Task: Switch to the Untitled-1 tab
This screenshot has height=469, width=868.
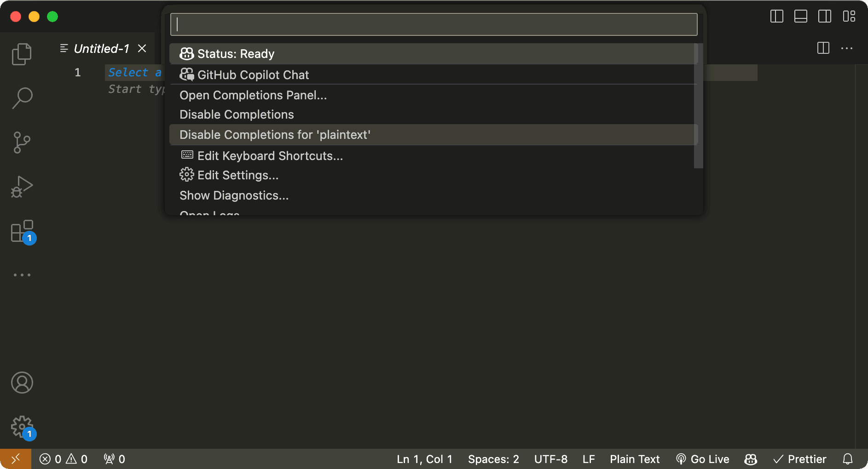Action: pyautogui.click(x=101, y=49)
